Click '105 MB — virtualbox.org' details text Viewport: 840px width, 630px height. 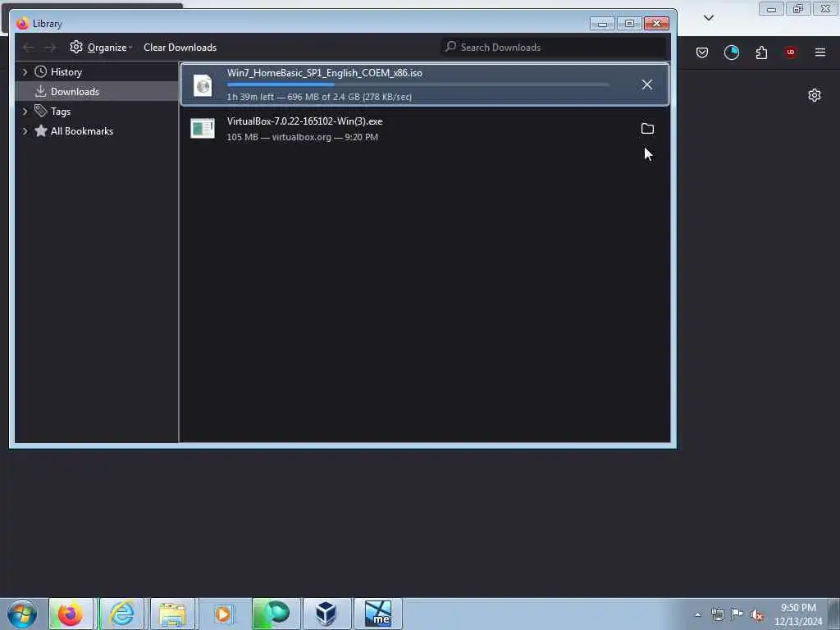[x=279, y=137]
